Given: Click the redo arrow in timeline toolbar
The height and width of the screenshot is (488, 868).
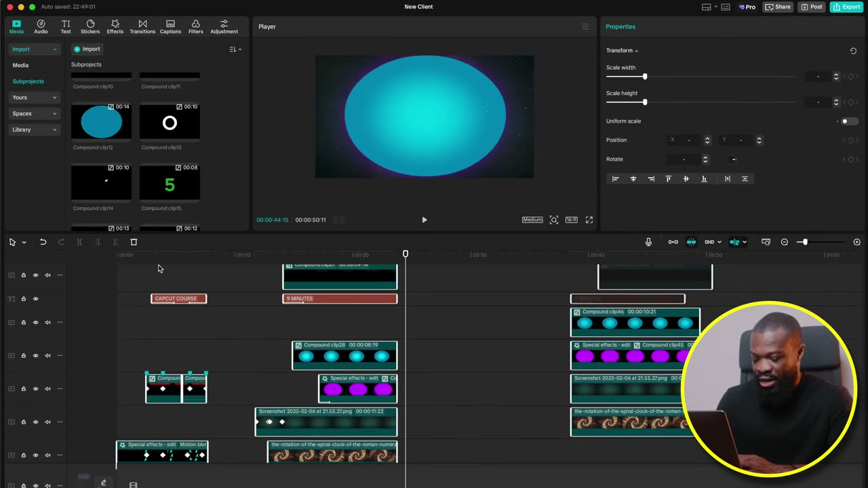Looking at the screenshot, I should pos(61,242).
